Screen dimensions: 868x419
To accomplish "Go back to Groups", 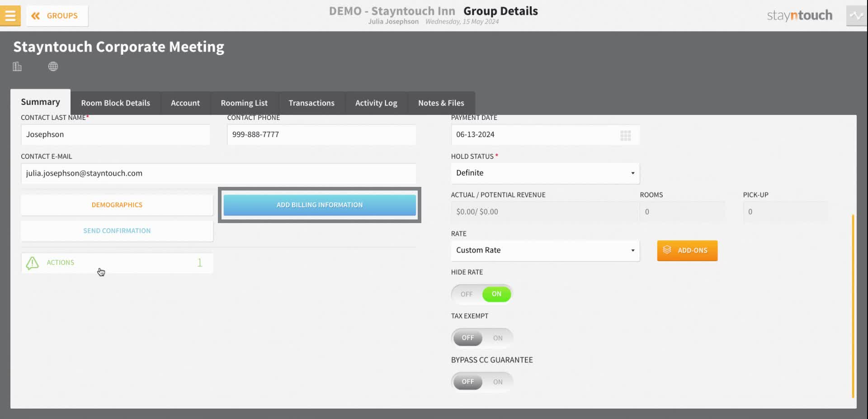I will pyautogui.click(x=57, y=16).
